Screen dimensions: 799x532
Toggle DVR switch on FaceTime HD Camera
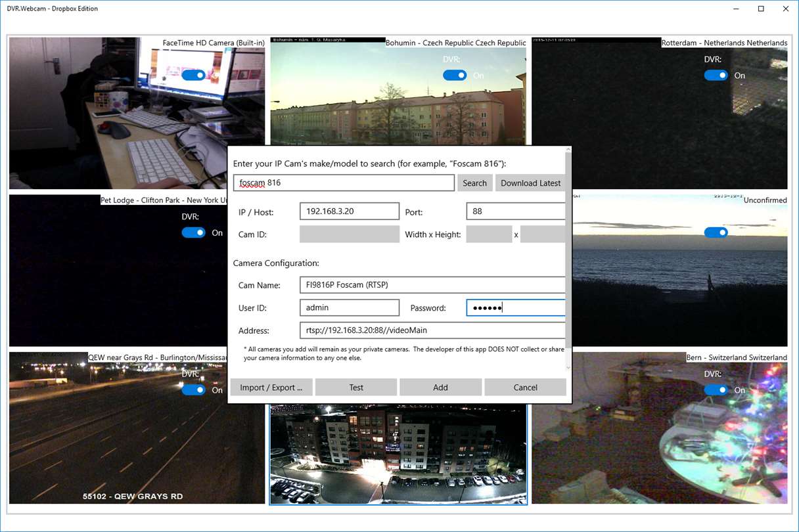point(193,75)
